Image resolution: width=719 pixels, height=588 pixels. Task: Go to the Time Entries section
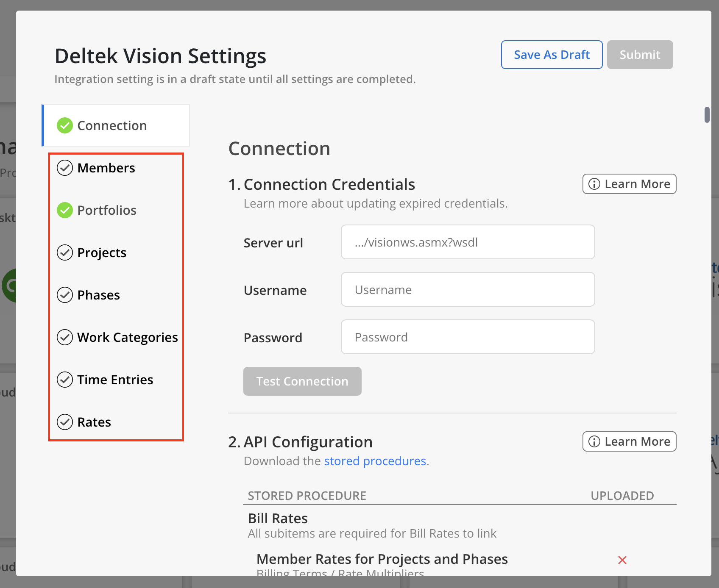click(115, 380)
